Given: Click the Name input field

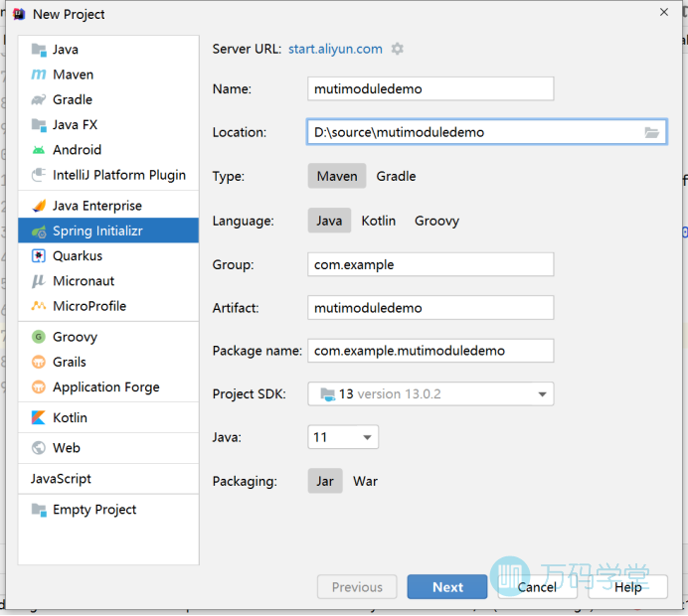Looking at the screenshot, I should pyautogui.click(x=430, y=88).
